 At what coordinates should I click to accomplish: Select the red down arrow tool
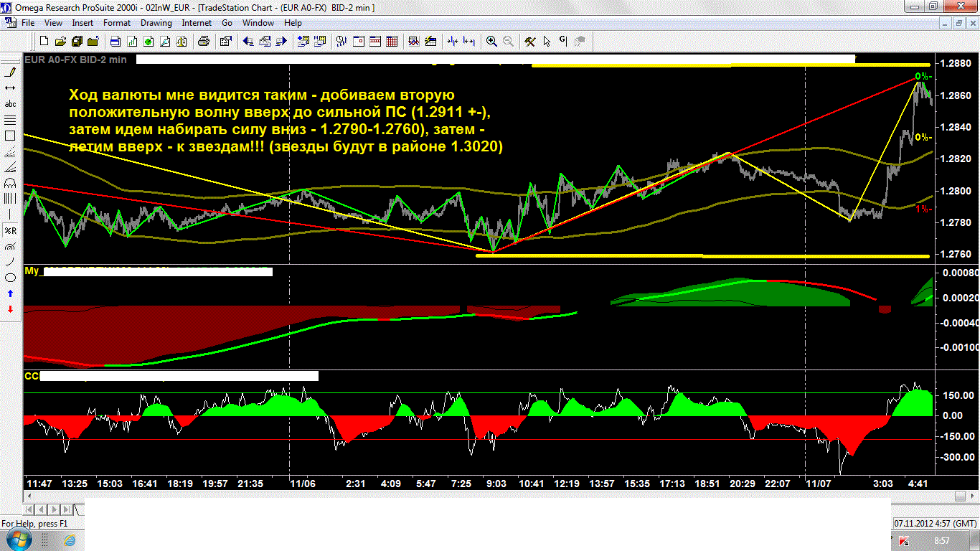[11, 309]
